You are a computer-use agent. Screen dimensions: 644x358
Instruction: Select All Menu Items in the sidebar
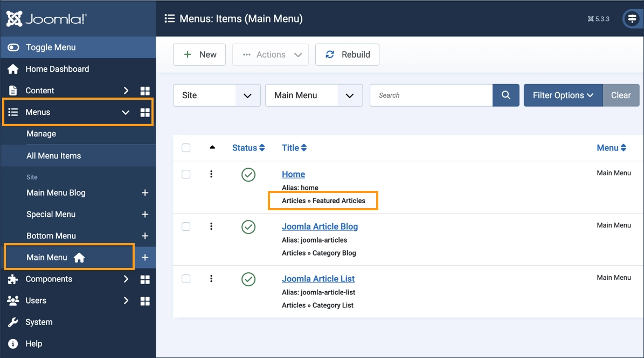tap(54, 155)
